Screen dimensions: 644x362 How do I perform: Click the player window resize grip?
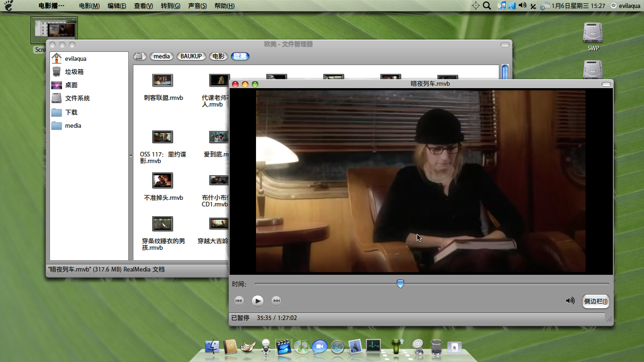coord(609,319)
